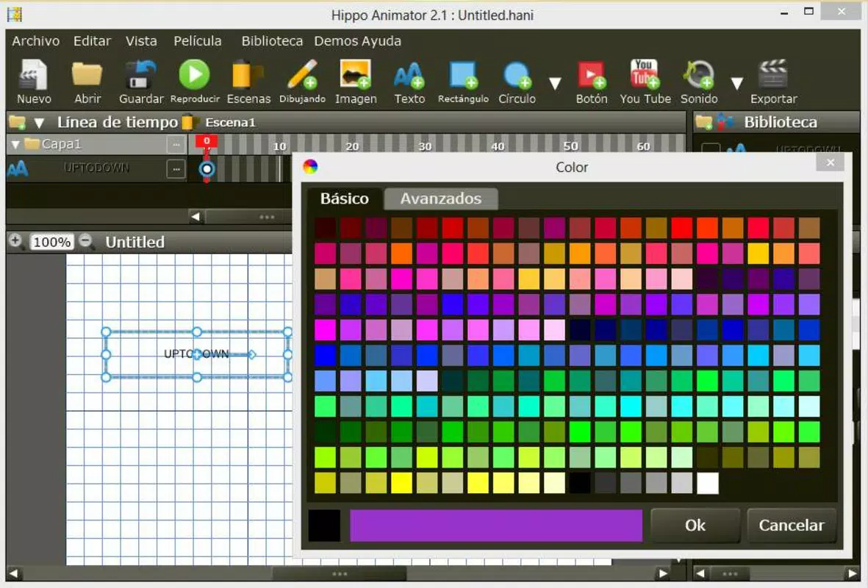The height and width of the screenshot is (588, 868).
Task: Open the Archivo menu
Action: (x=36, y=41)
